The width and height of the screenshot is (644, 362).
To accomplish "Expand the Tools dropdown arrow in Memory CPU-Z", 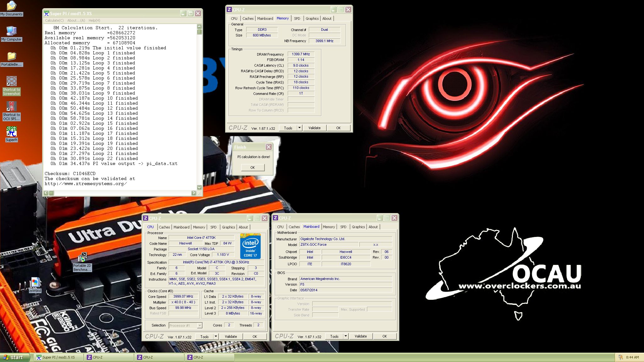I will 299,128.
